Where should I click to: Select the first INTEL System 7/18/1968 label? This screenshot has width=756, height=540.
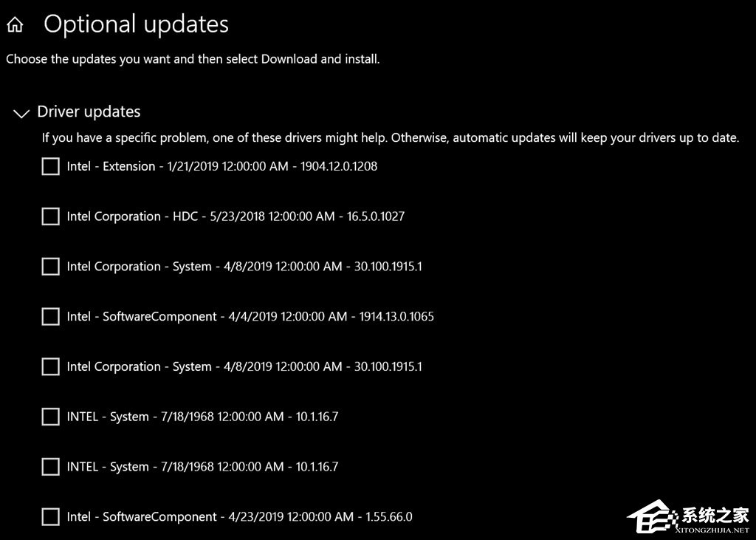(x=202, y=417)
